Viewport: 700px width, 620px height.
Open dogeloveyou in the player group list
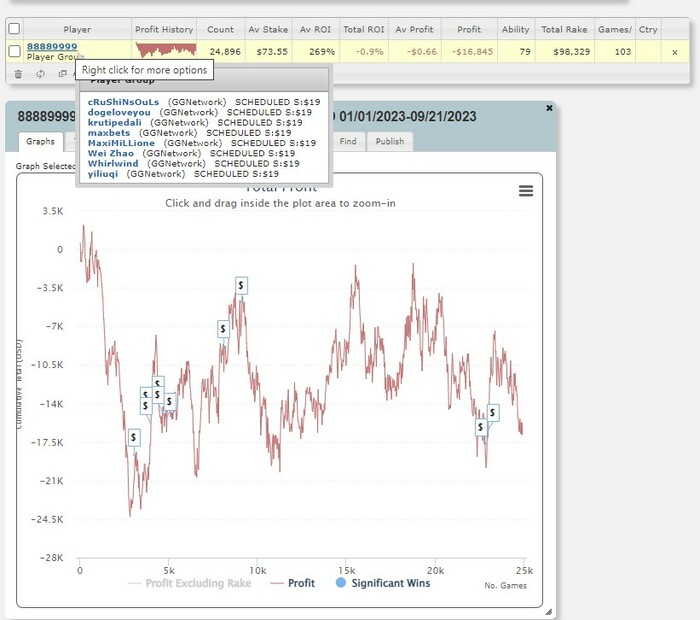119,112
